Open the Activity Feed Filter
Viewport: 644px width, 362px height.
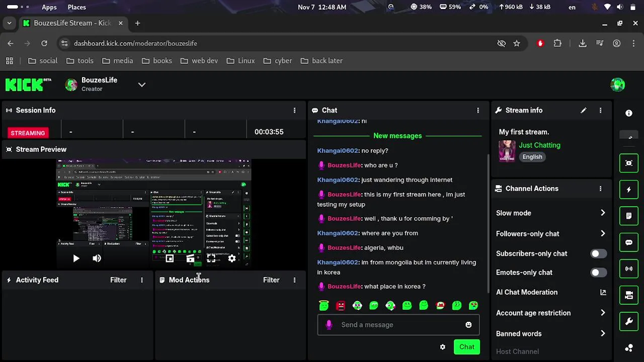coord(118,280)
